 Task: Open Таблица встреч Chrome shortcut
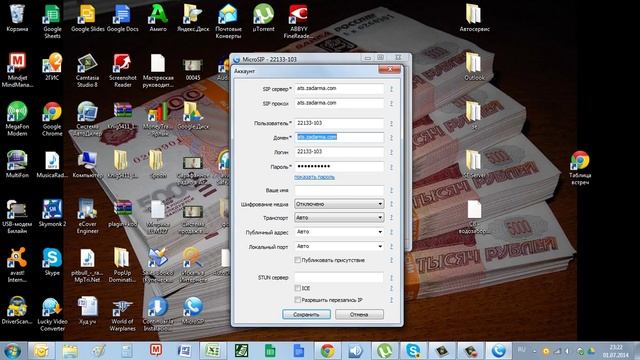(x=580, y=168)
